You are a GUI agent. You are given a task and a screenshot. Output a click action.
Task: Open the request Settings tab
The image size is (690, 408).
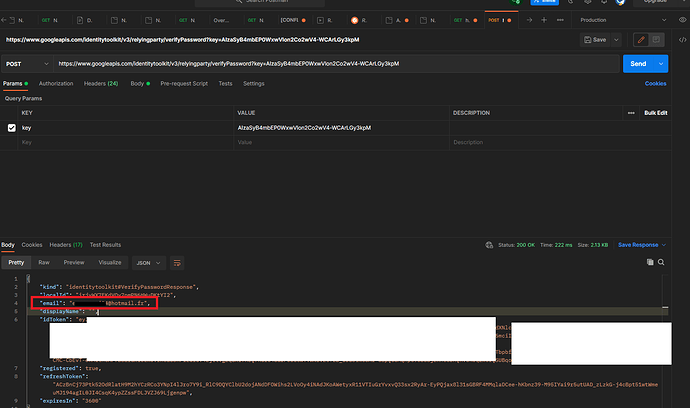click(x=253, y=84)
